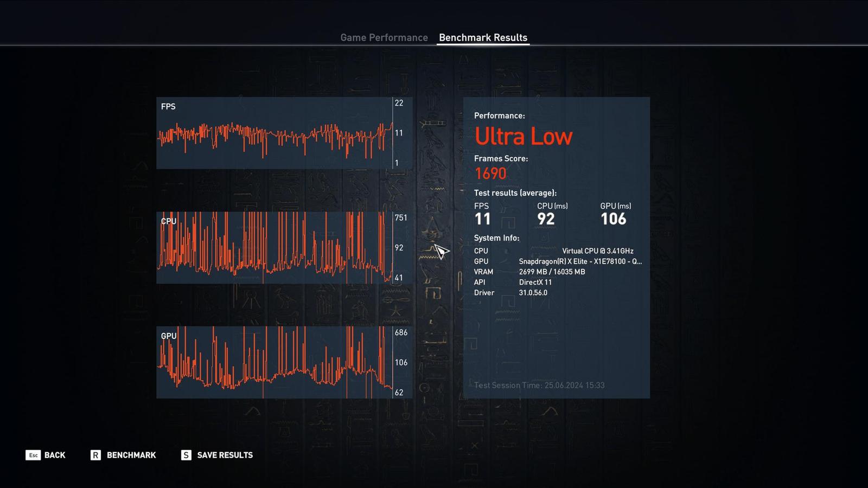Click the Virtual CPU @ 3.41GHz text

point(598,251)
